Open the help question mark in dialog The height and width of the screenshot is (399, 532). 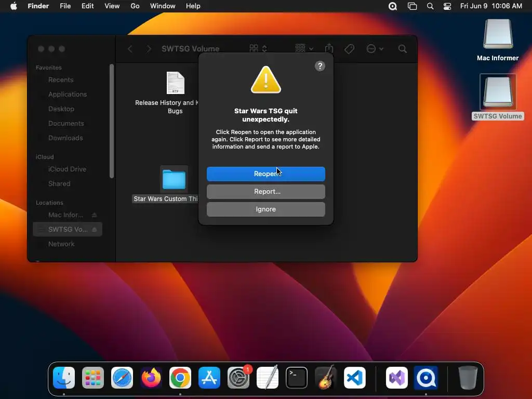(320, 66)
